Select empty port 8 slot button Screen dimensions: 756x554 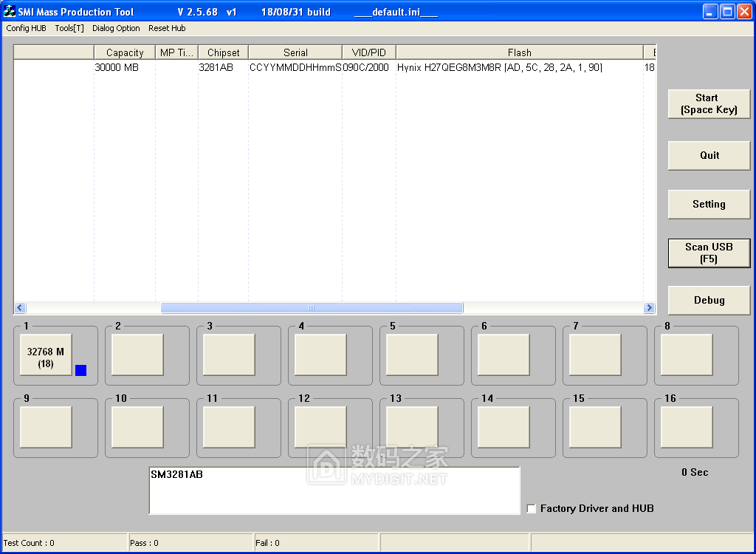pos(687,355)
